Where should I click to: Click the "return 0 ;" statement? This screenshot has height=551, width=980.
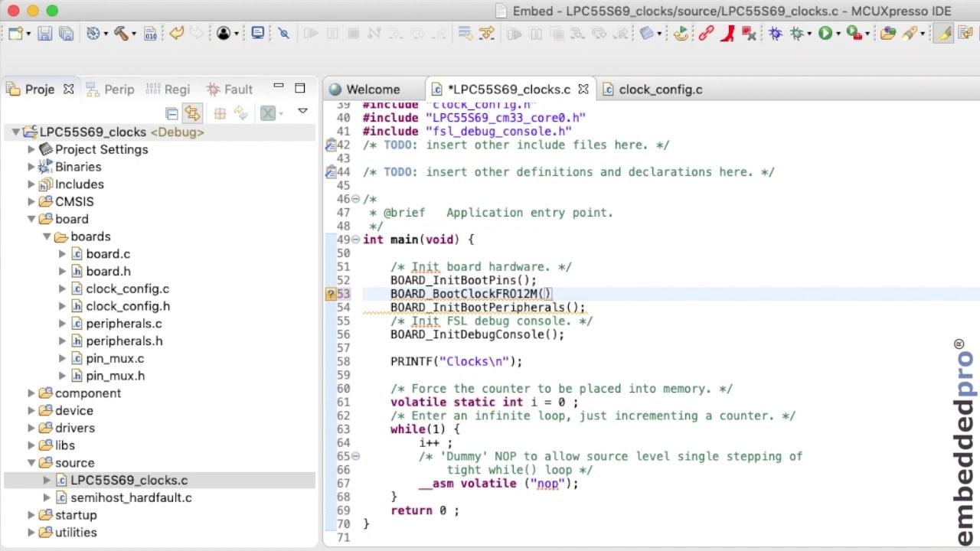click(x=425, y=510)
